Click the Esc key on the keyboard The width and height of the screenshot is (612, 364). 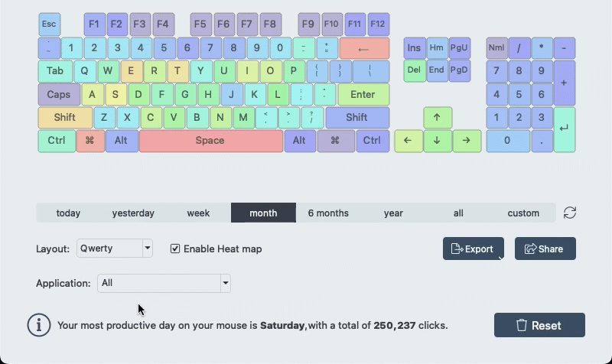point(49,24)
